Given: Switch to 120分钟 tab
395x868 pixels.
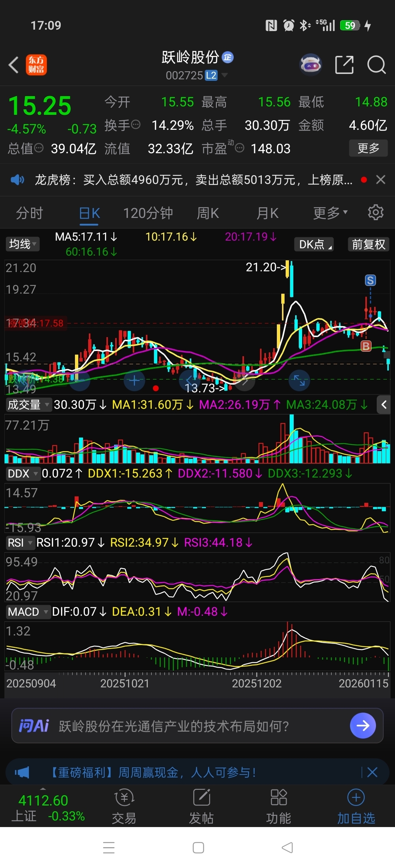Looking at the screenshot, I should coord(148,213).
